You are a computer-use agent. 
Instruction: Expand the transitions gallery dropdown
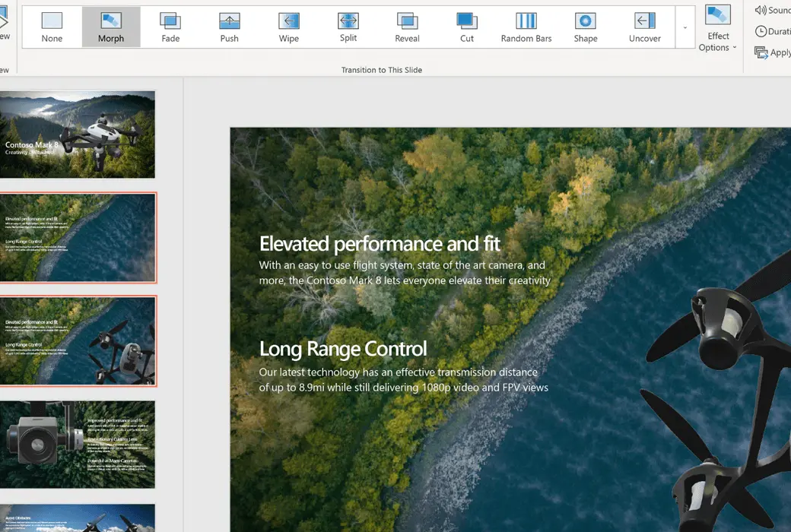pyautogui.click(x=685, y=27)
